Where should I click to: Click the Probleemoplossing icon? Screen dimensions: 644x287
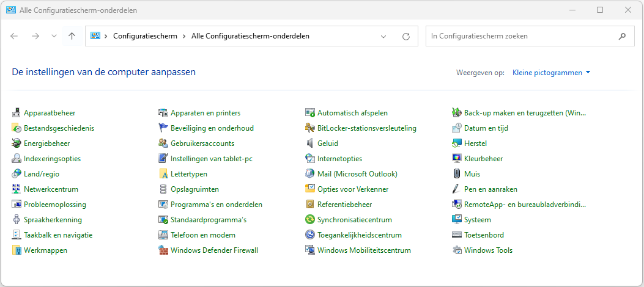pyautogui.click(x=17, y=205)
